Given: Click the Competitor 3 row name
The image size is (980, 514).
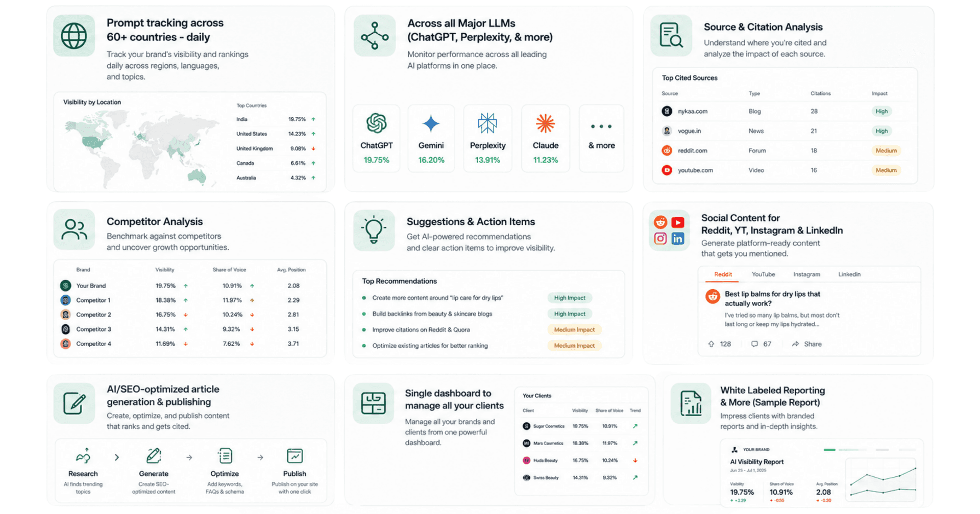Looking at the screenshot, I should (93, 329).
